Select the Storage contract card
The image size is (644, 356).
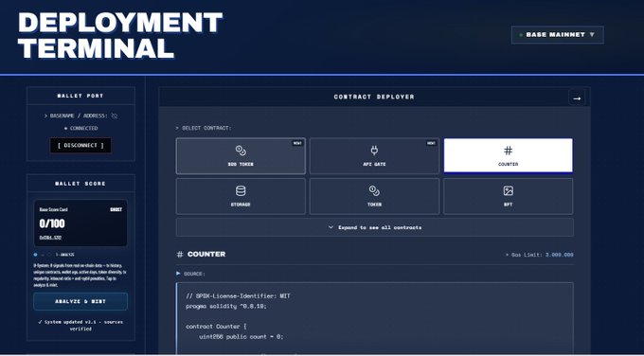pos(241,196)
